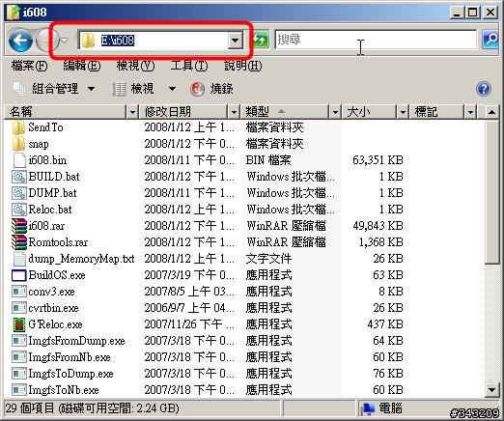504x421 pixels.
Task: Sort by the 大小 column header
Action: pos(369,112)
